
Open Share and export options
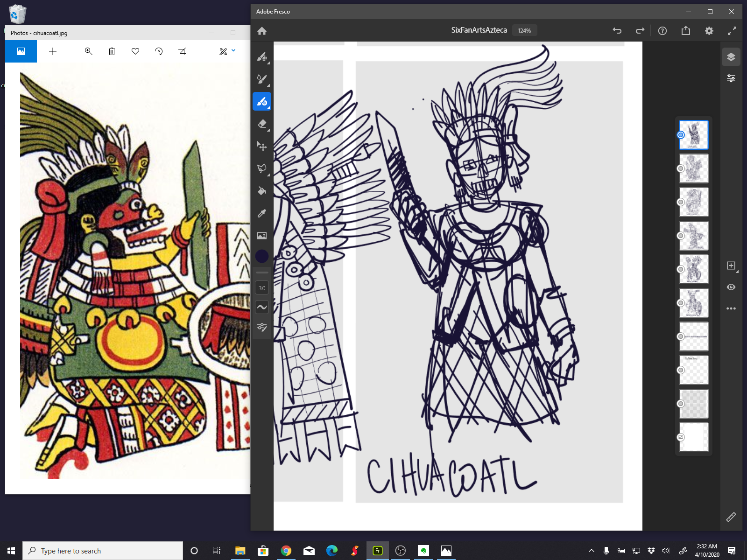685,31
